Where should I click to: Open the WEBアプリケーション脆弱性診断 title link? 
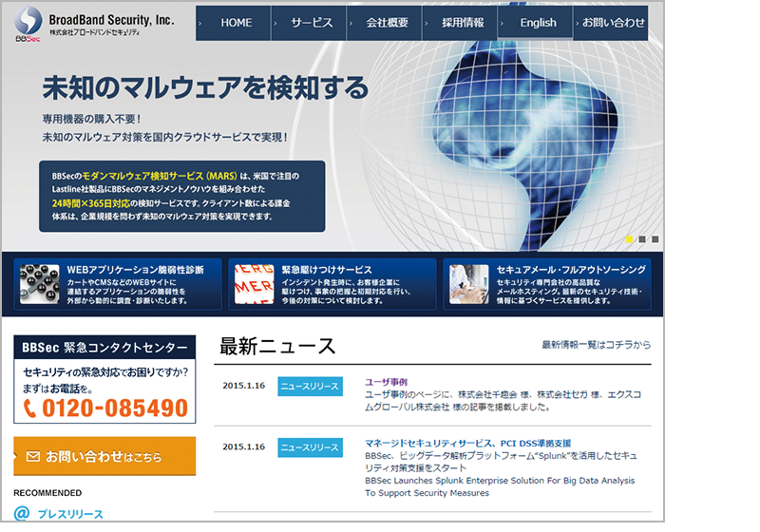(x=135, y=270)
